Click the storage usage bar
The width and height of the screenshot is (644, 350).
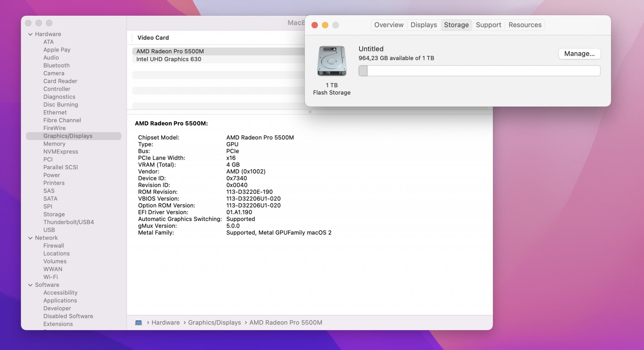pos(479,71)
